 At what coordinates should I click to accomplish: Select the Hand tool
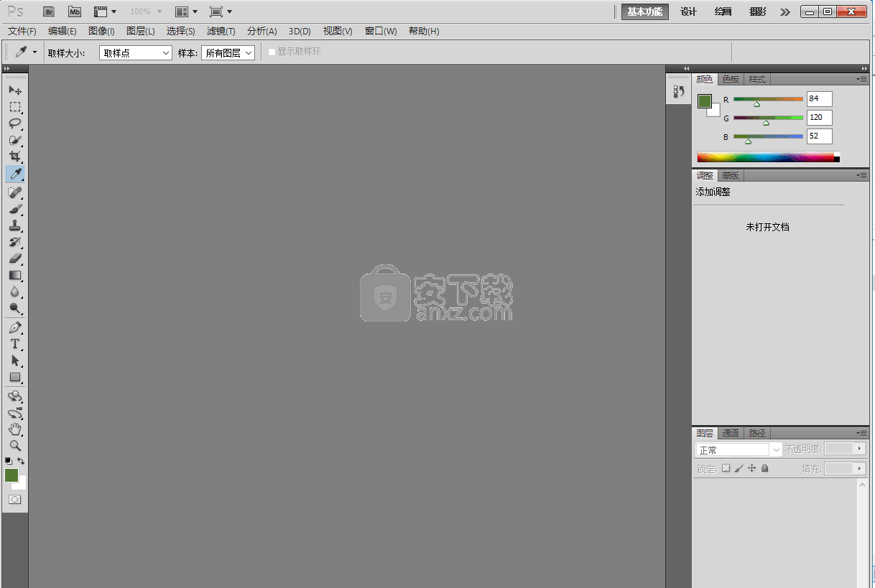click(14, 429)
